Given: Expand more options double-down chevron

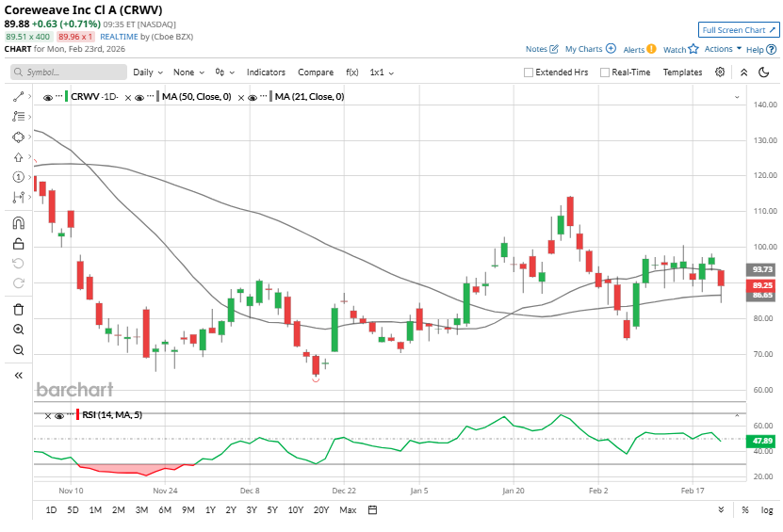Looking at the screenshot, I should 721,509.
